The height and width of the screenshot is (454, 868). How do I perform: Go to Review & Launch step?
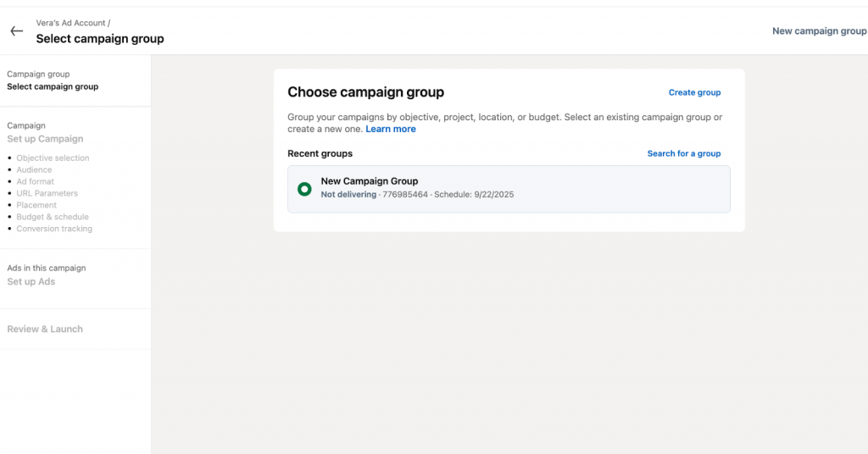coord(45,329)
